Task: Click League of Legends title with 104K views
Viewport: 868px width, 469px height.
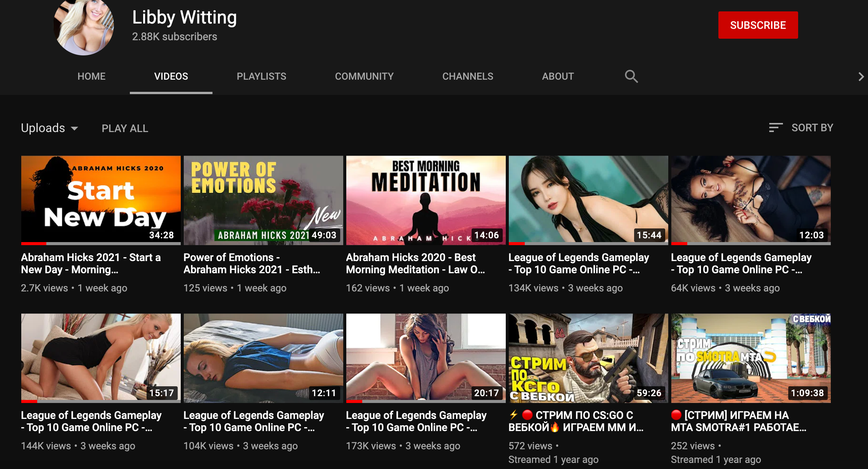Action: click(x=254, y=421)
